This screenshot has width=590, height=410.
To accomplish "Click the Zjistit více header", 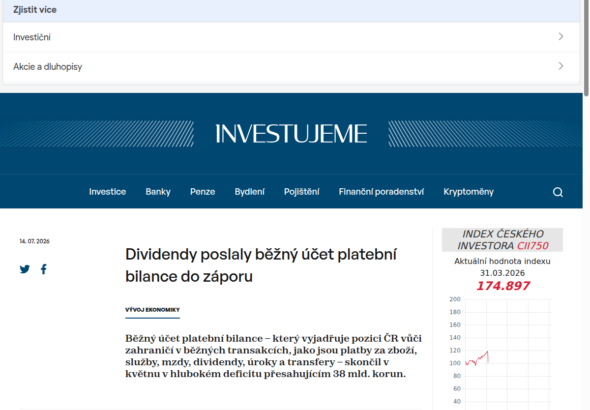I will click(x=35, y=10).
